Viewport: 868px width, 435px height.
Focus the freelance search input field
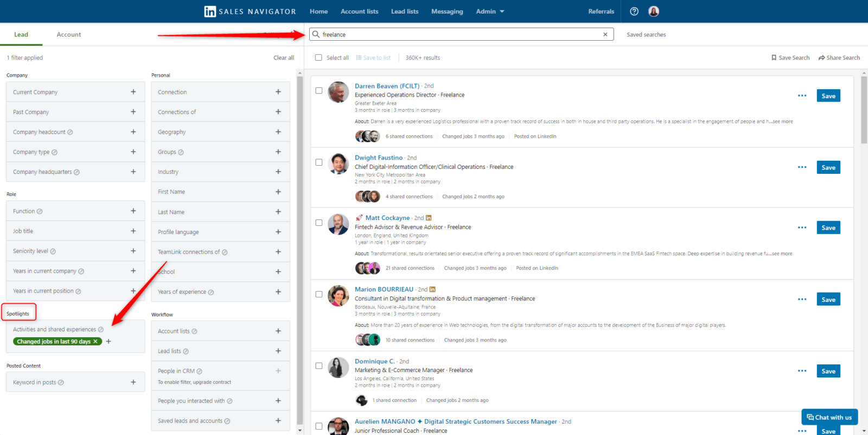(461, 34)
